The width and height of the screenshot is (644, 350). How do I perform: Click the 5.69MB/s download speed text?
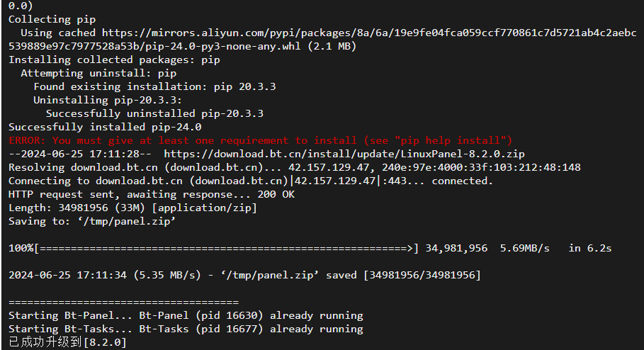pyautogui.click(x=524, y=248)
